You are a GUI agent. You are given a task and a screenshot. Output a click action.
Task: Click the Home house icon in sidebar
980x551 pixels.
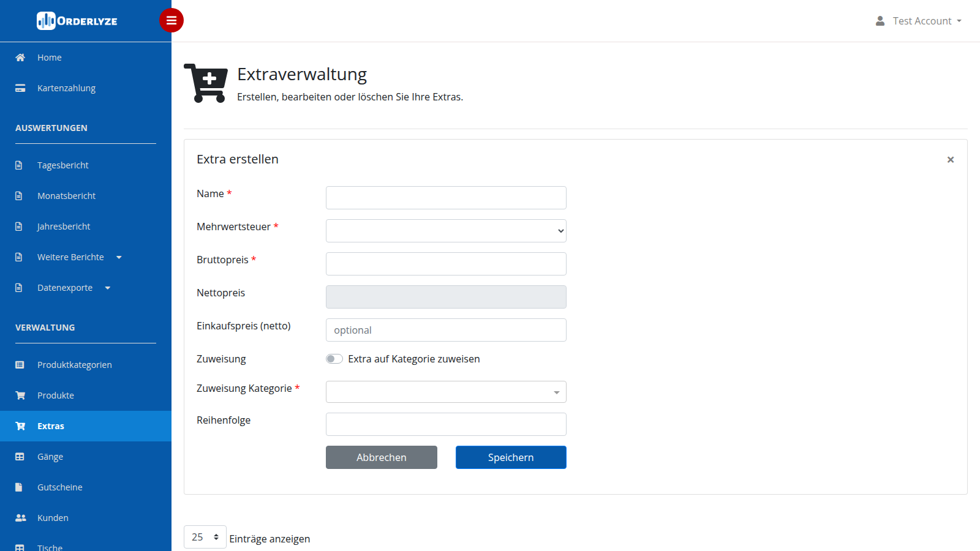20,58
